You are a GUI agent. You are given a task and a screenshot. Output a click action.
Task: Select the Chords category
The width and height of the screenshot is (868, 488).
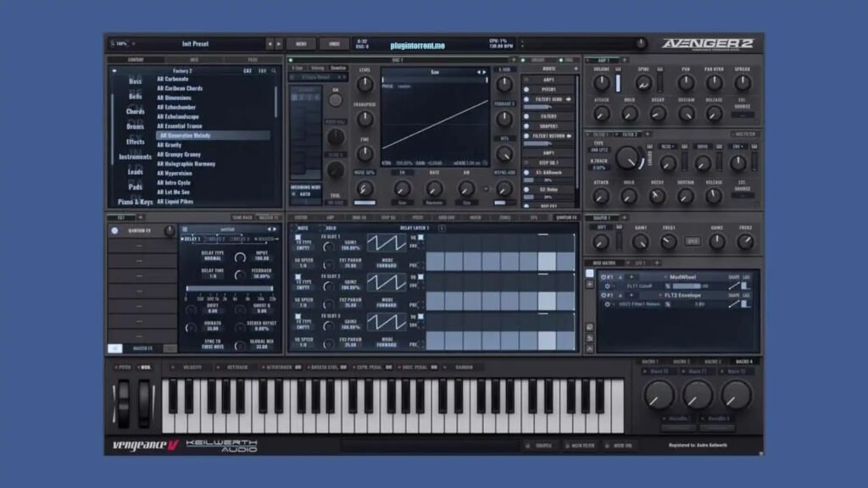[135, 111]
